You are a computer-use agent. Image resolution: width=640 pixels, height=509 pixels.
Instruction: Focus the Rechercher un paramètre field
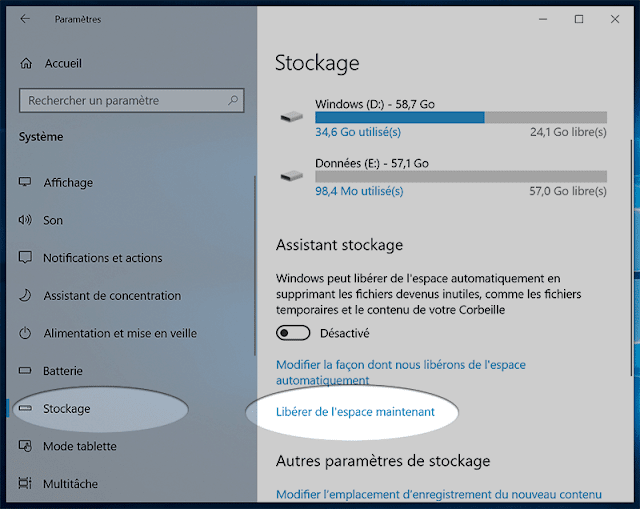tap(131, 100)
